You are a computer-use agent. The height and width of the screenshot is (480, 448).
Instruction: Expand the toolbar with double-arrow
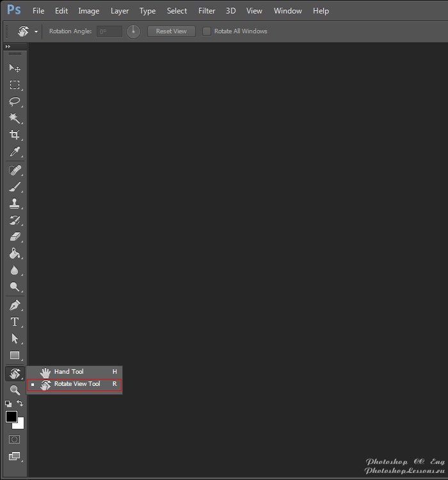pos(8,47)
